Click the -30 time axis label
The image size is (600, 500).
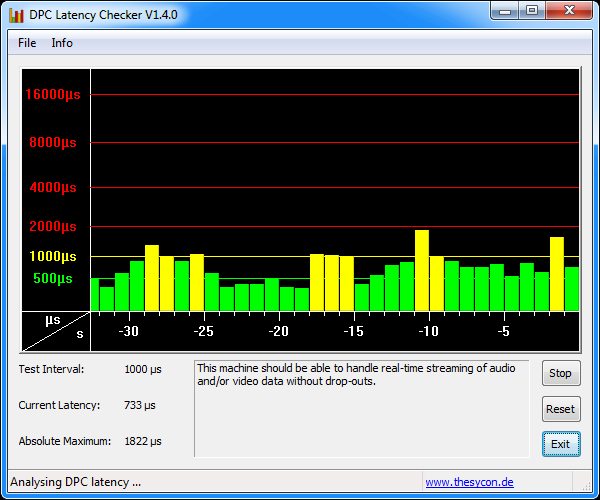tap(129, 331)
